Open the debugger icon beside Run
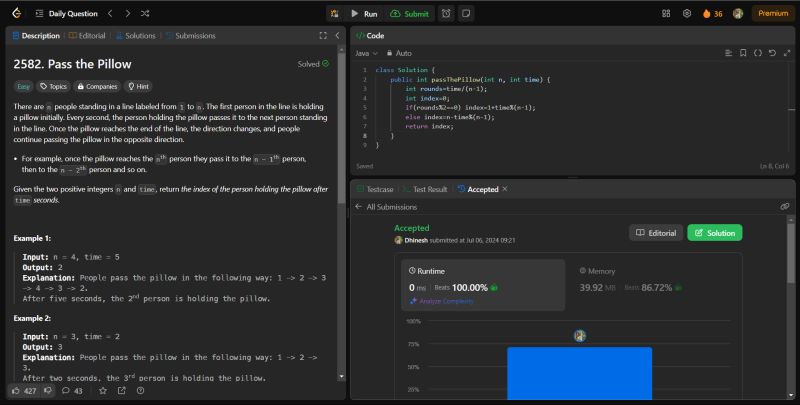The width and height of the screenshot is (800, 405). point(335,13)
